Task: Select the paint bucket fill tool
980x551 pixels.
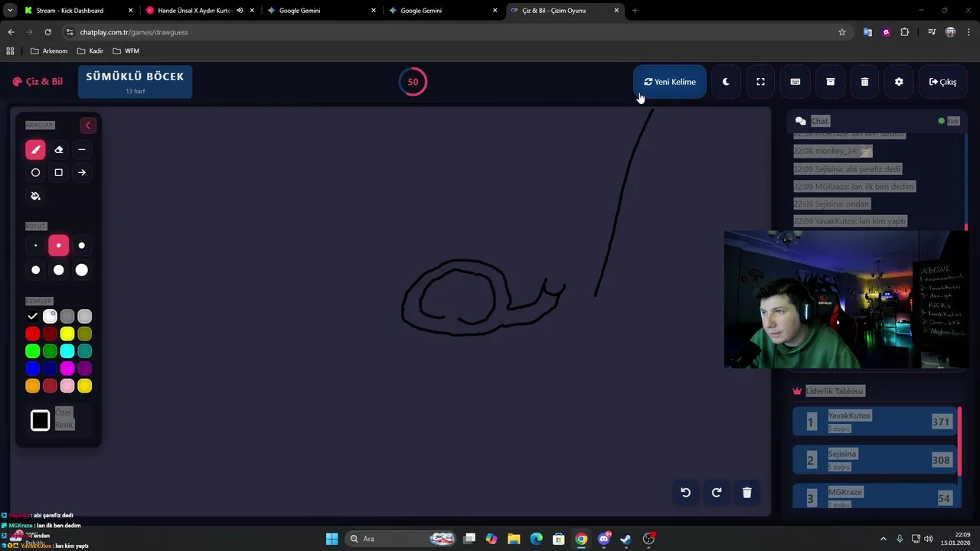Action: click(35, 196)
